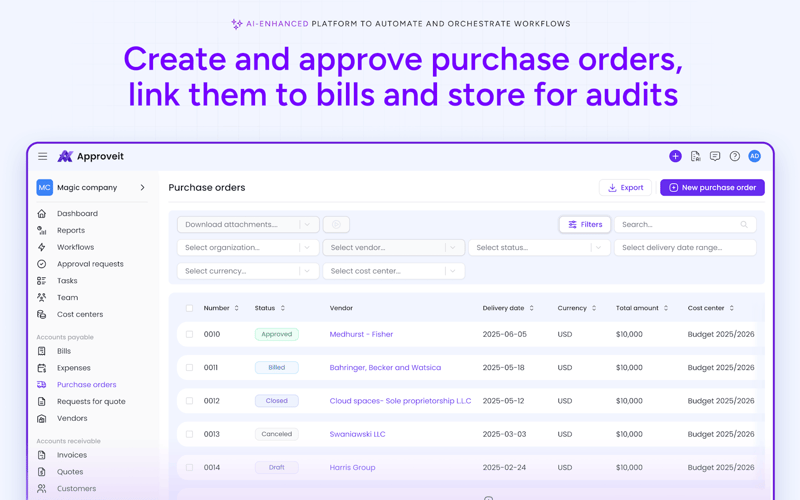Click the Closed status badge
The height and width of the screenshot is (500, 800).
pos(277,401)
